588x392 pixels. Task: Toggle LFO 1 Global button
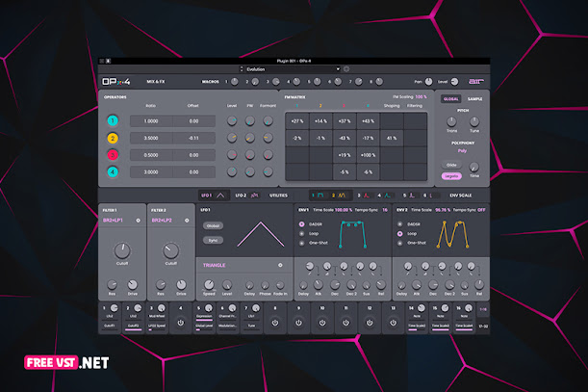(213, 225)
